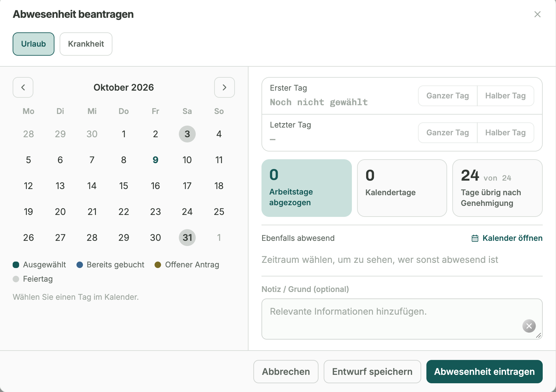Switch to the Krankheit tab
556x392 pixels.
pyautogui.click(x=86, y=44)
